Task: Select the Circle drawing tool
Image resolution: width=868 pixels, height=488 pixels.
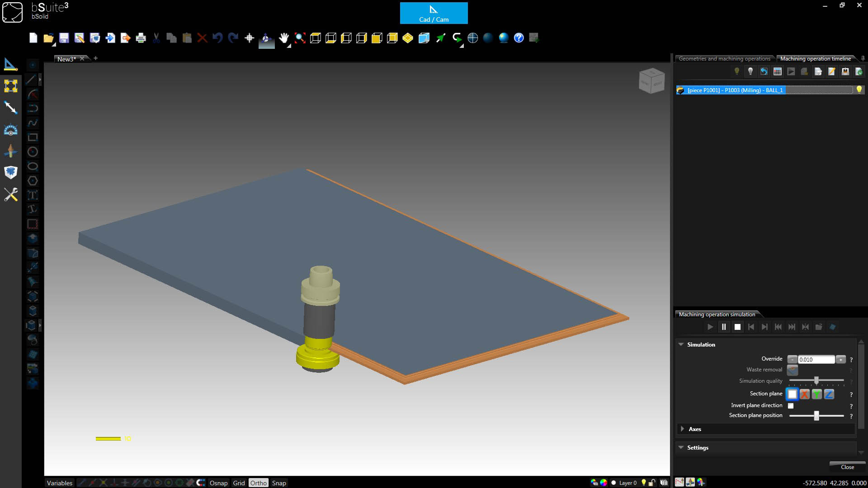Action: point(33,152)
